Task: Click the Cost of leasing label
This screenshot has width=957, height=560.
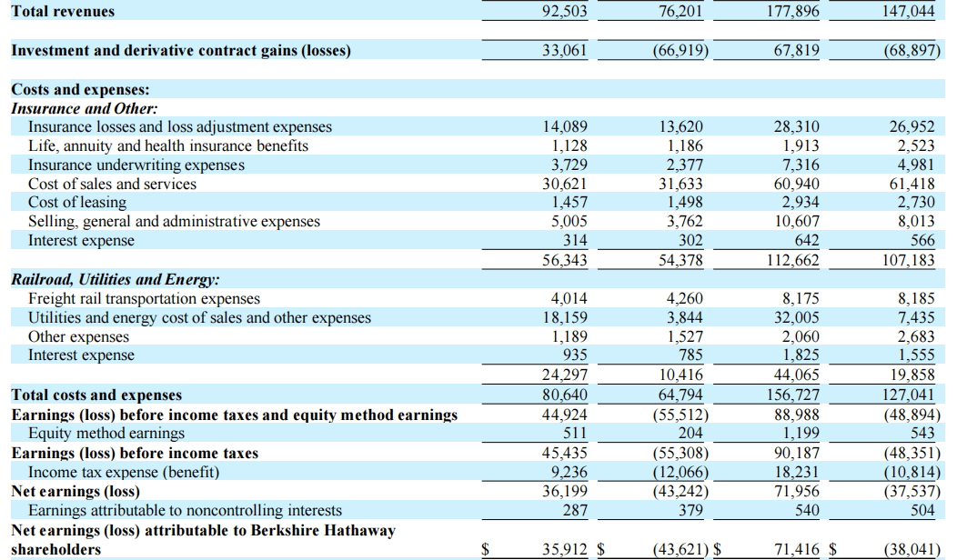Action: tap(77, 202)
